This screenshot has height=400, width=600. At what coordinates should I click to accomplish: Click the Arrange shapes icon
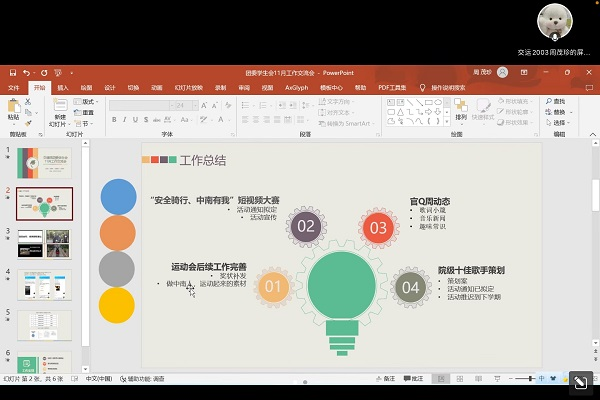[x=461, y=108]
